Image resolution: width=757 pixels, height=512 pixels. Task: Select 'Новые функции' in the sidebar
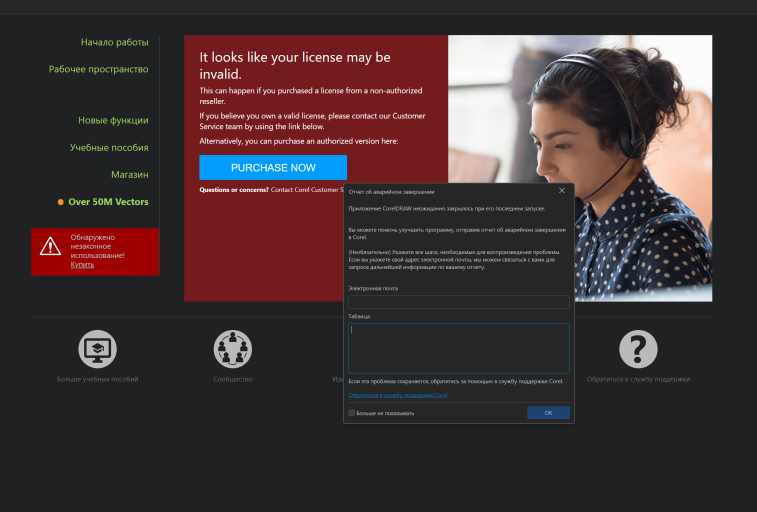[113, 121]
